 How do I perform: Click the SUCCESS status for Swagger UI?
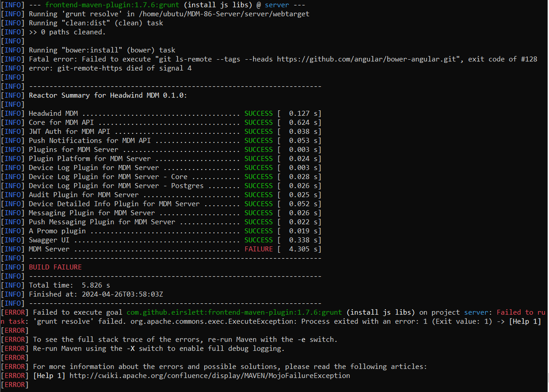coord(259,240)
